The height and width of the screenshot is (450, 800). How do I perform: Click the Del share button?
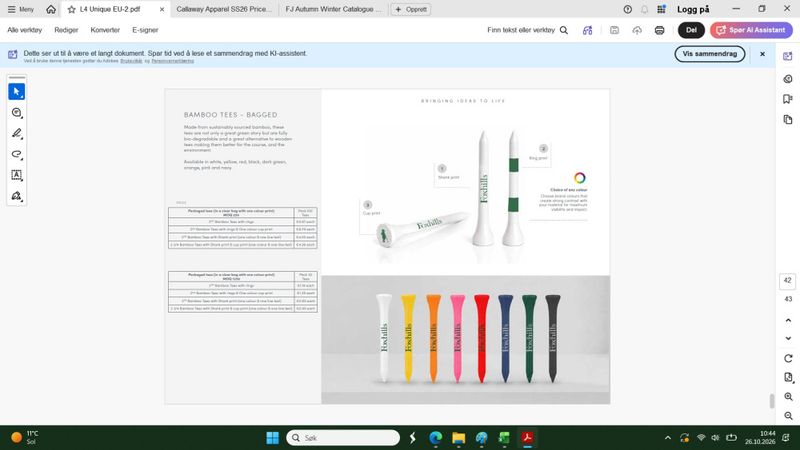pos(691,30)
